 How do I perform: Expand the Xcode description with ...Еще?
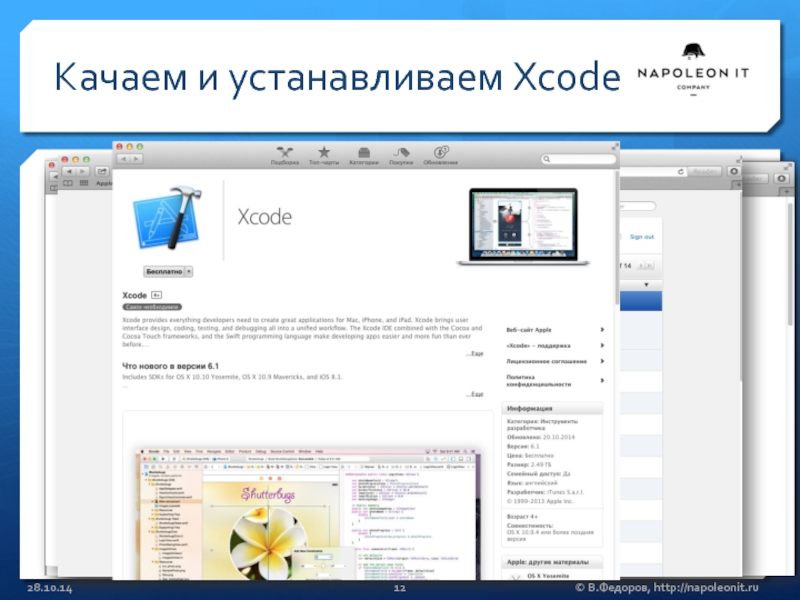(x=475, y=354)
